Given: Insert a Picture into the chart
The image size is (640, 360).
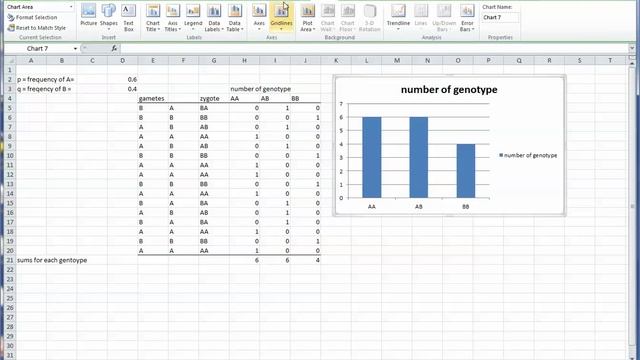Looking at the screenshot, I should click(89, 16).
